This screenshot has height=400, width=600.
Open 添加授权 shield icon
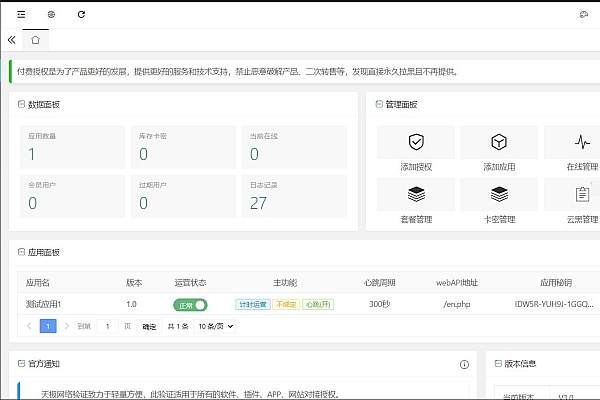point(416,142)
